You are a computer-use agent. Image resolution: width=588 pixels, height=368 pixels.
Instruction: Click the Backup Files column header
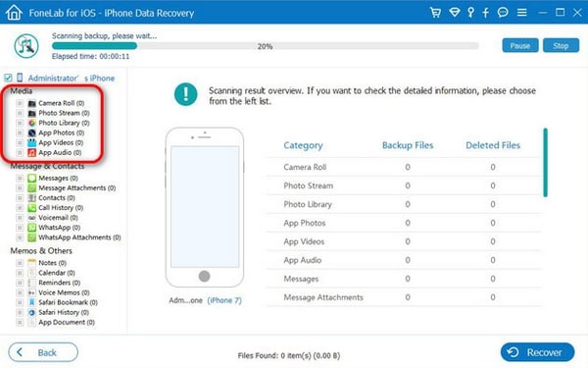tap(408, 145)
